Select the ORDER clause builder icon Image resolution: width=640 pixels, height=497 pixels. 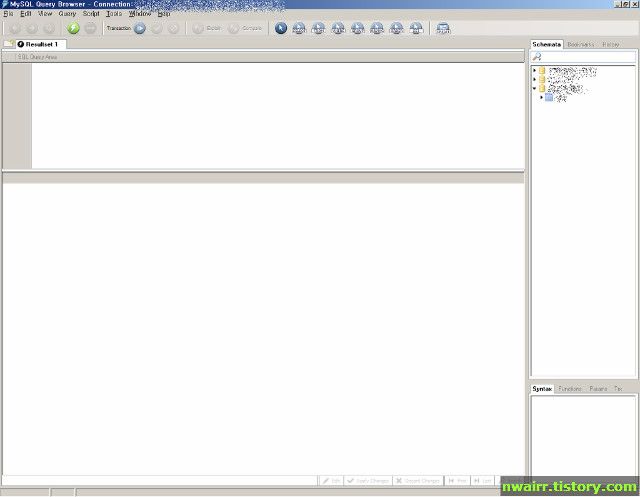point(396,28)
